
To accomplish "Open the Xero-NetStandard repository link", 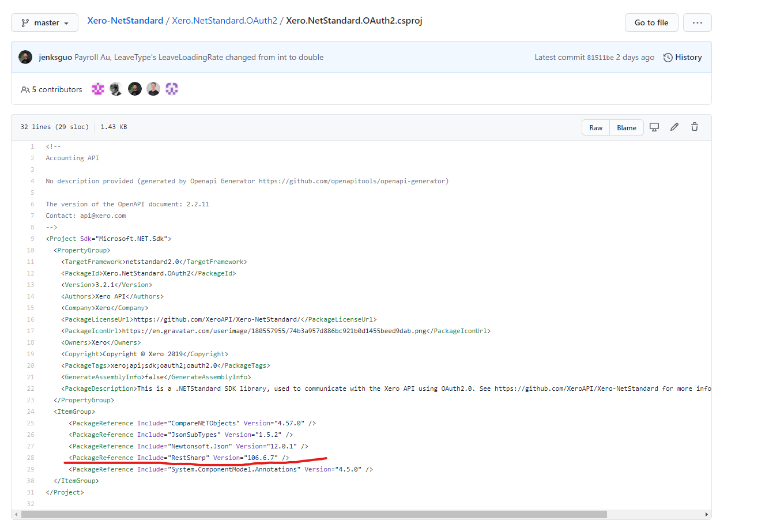I will tap(125, 20).
